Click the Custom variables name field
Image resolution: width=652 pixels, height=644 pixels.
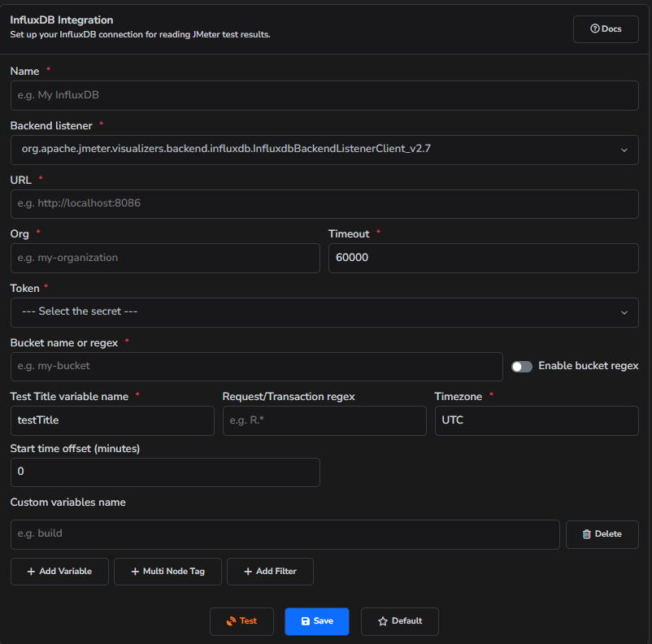[x=285, y=534]
